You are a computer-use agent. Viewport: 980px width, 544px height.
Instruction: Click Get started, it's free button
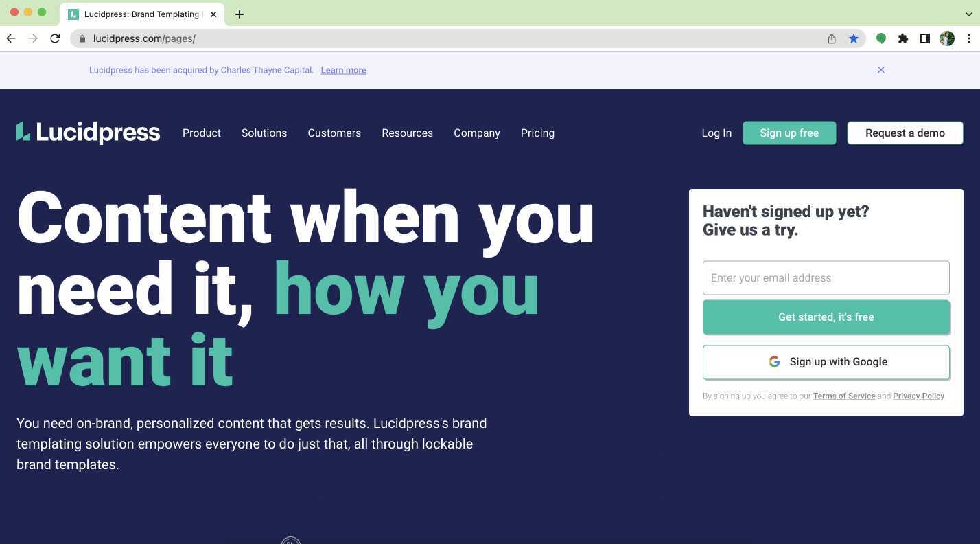(826, 317)
